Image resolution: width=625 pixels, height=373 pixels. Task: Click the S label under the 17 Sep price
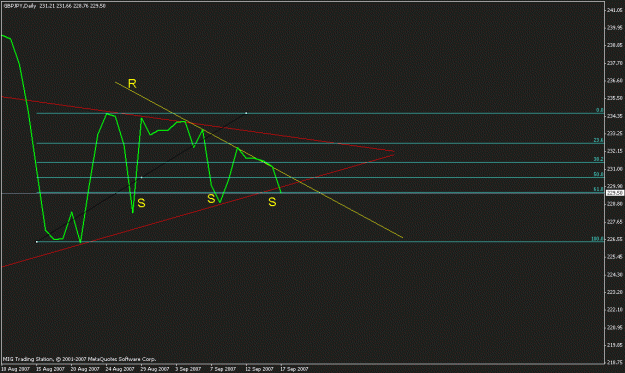coord(272,202)
